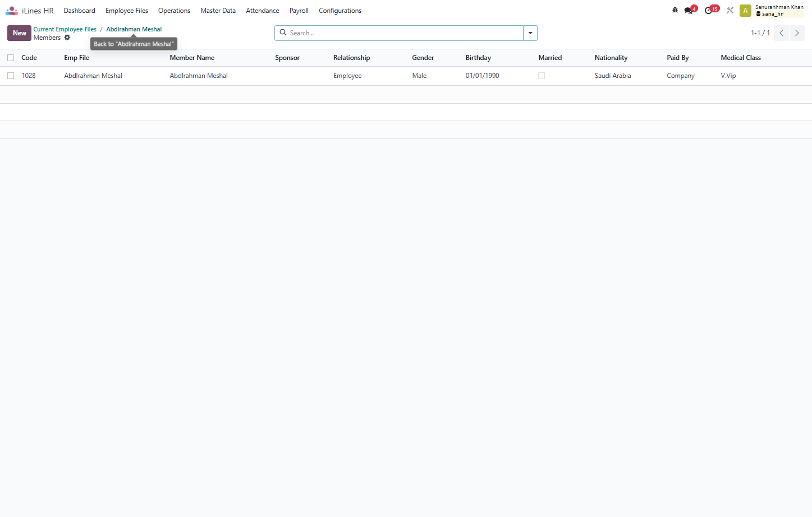This screenshot has width=812, height=517.
Task: Open the Attendance menu
Action: click(x=263, y=11)
